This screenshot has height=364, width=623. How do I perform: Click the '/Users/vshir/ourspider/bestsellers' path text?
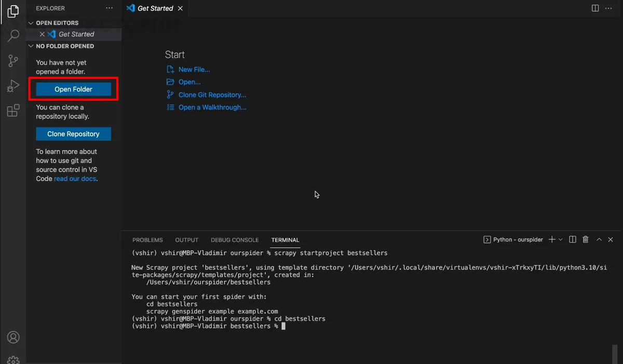click(x=208, y=283)
